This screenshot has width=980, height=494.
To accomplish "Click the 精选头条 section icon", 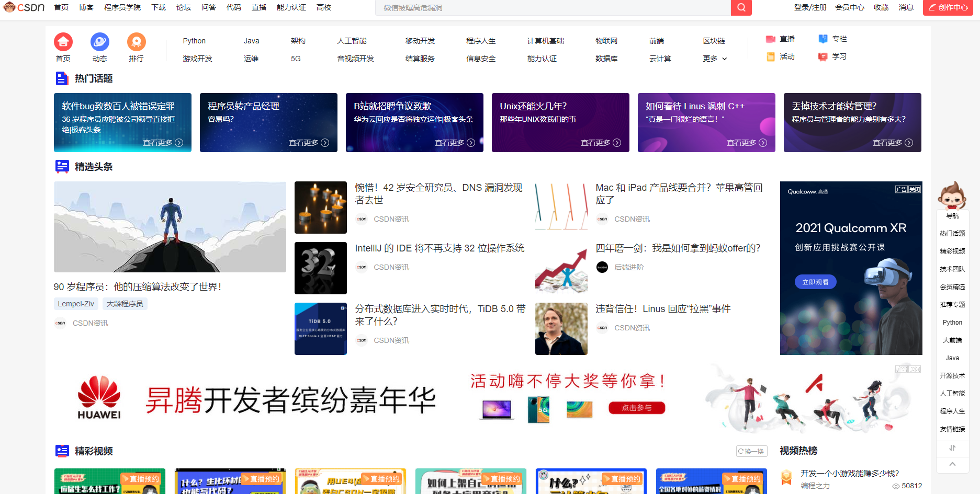I will 62,167.
